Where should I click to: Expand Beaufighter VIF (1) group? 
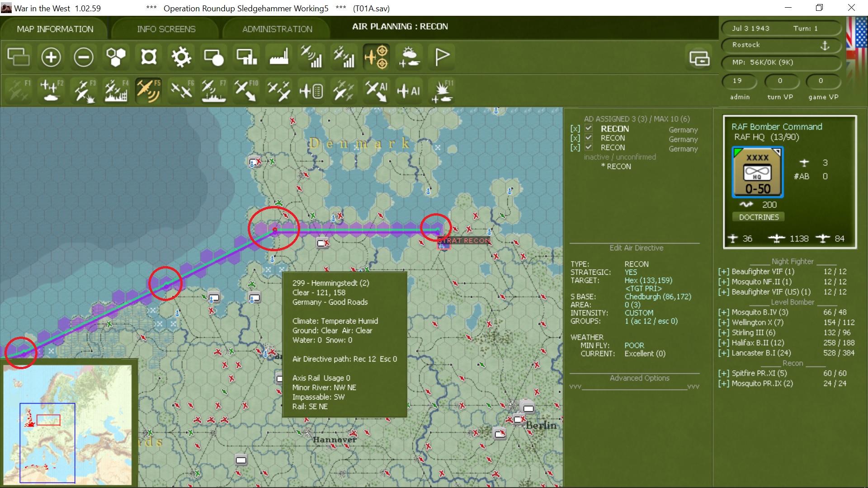coord(724,272)
